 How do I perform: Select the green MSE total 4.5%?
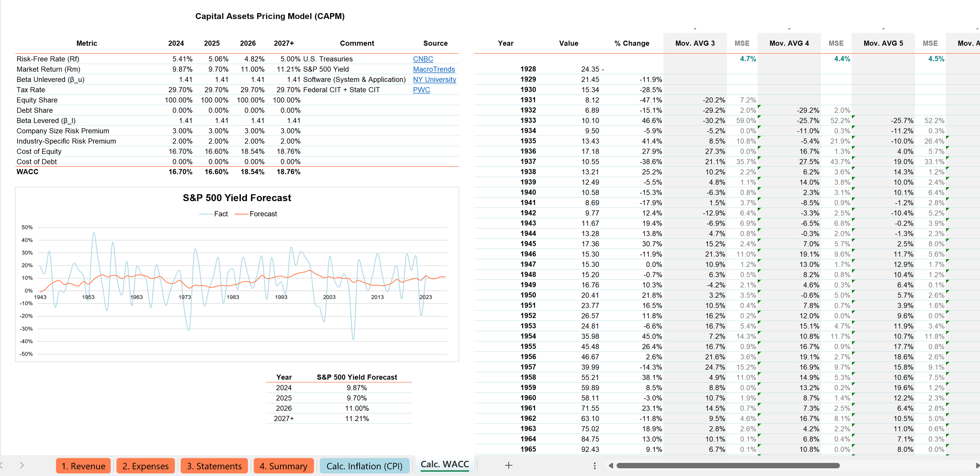936,59
